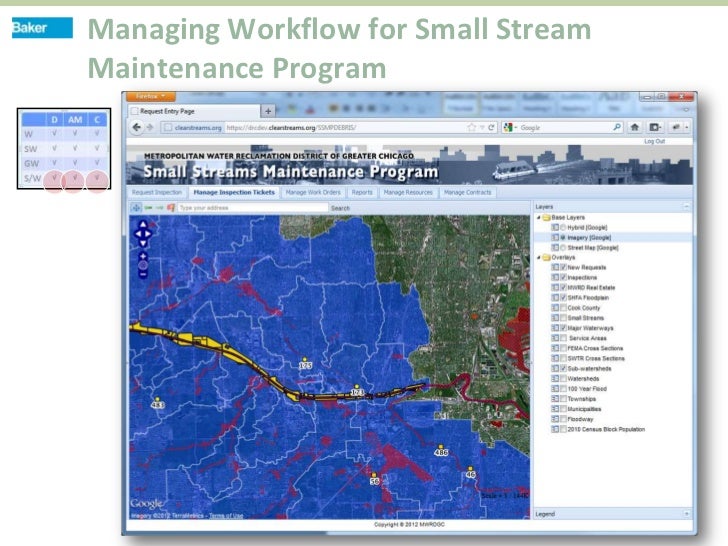Click map marker labeled 56

374,479
